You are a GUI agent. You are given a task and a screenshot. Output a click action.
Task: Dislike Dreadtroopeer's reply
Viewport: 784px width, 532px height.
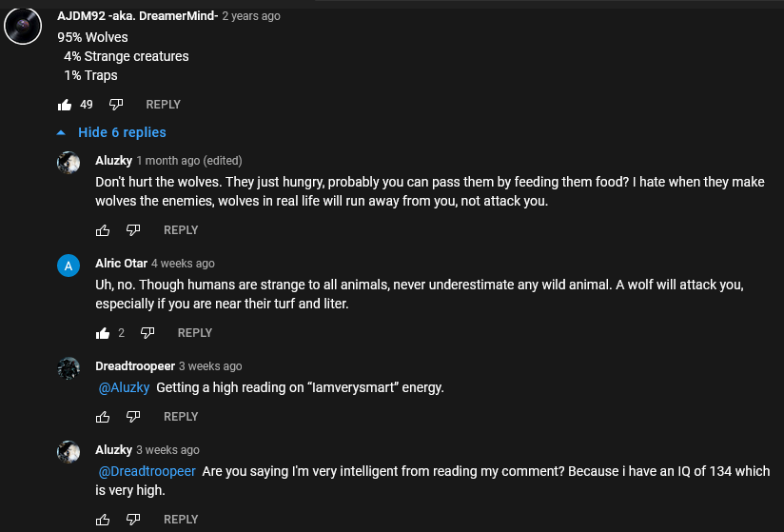click(x=133, y=417)
